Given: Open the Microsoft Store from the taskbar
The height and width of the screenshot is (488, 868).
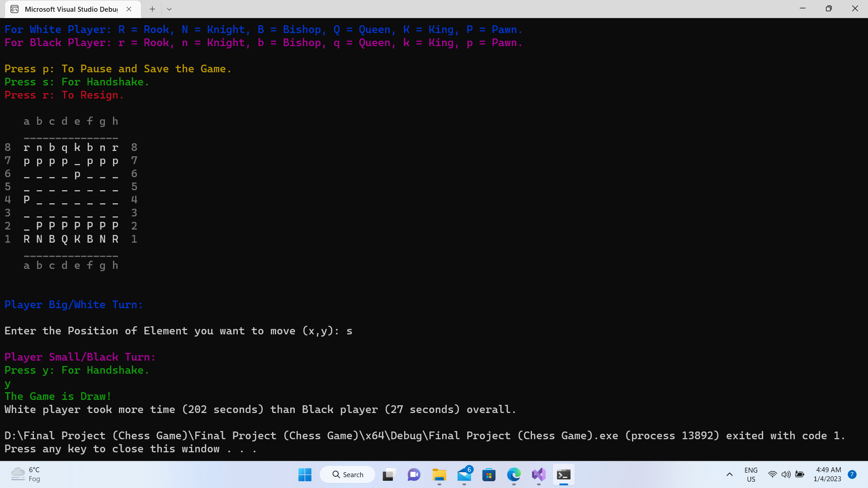Looking at the screenshot, I should click(489, 474).
